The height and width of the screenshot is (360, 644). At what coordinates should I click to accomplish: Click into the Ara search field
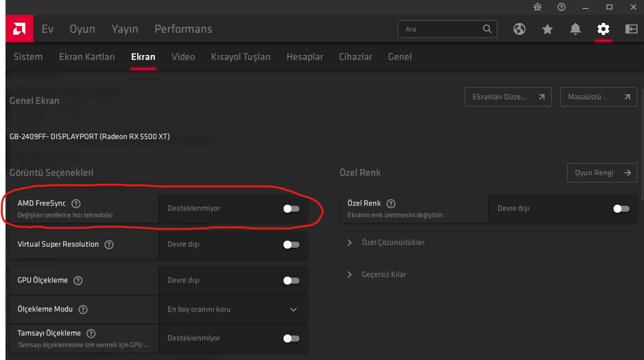click(x=447, y=29)
